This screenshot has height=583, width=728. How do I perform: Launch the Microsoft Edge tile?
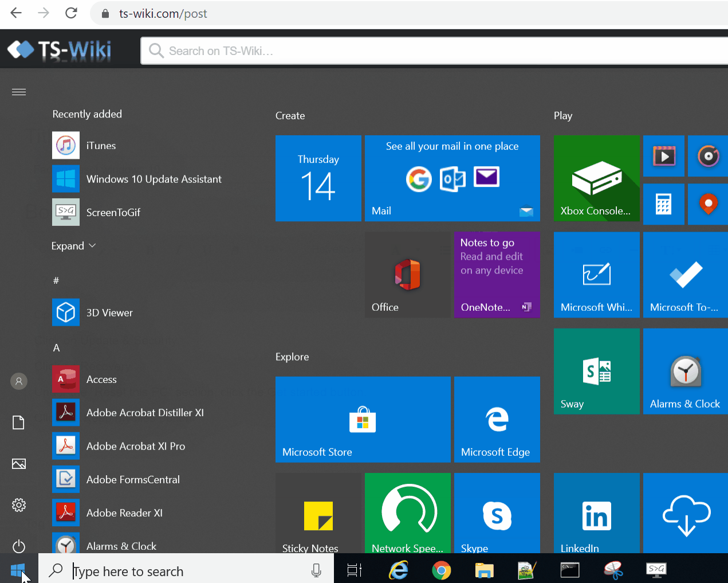(x=497, y=420)
